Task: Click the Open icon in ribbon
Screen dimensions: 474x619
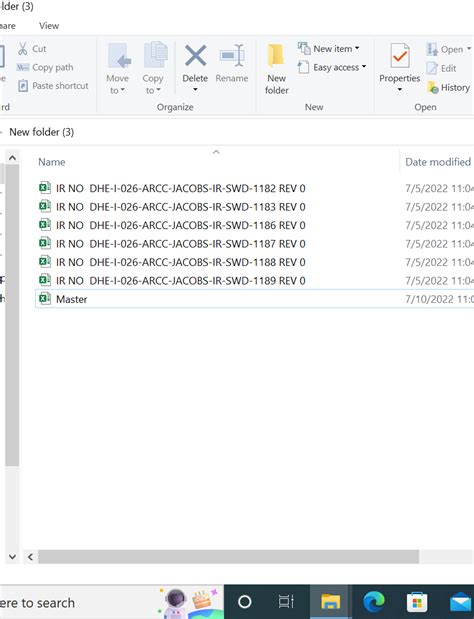Action: [x=432, y=49]
